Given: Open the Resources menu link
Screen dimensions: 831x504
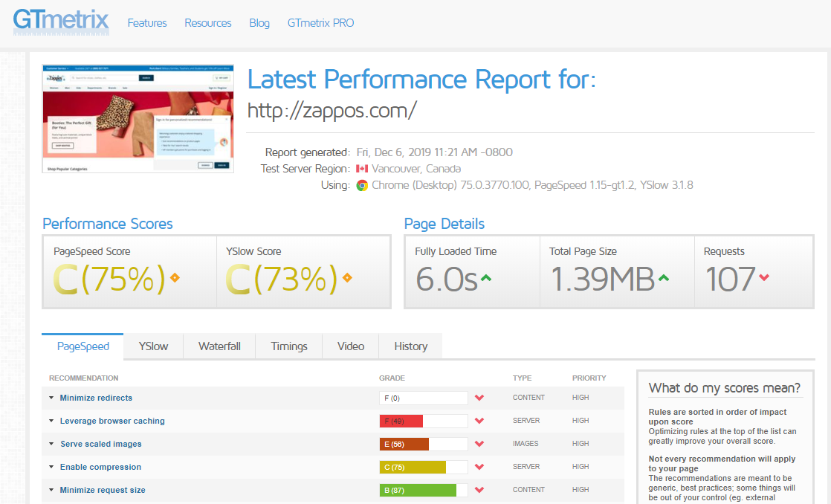Looking at the screenshot, I should (208, 23).
